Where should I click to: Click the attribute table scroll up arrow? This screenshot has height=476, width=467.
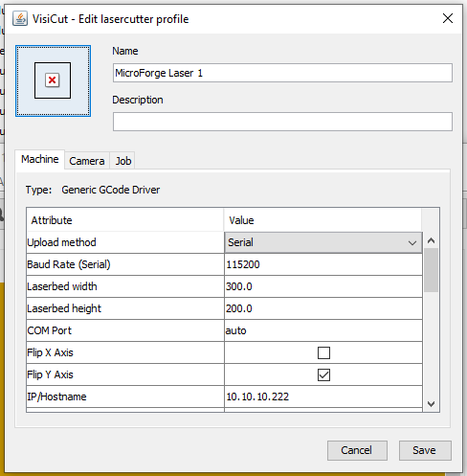pos(431,240)
